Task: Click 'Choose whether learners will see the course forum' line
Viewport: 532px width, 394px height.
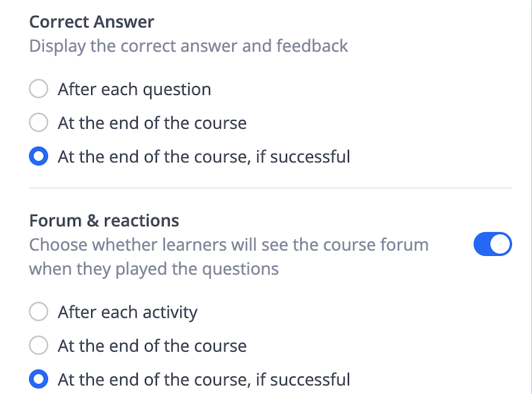Action: point(229,245)
